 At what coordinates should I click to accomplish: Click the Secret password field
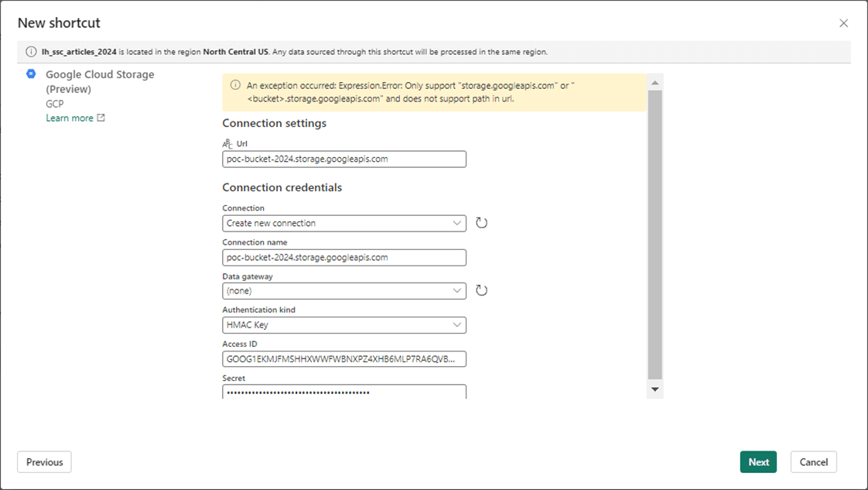click(x=343, y=392)
